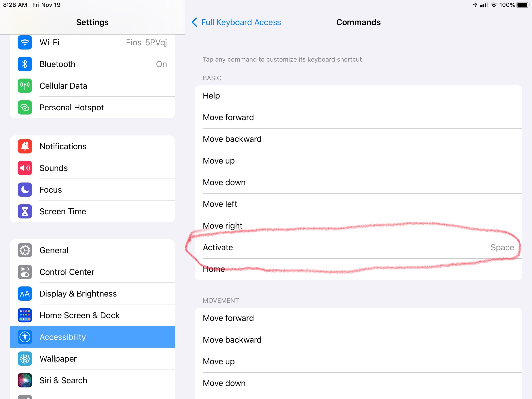This screenshot has height=399, width=532.
Task: Tap the Home command row
Action: click(x=358, y=269)
